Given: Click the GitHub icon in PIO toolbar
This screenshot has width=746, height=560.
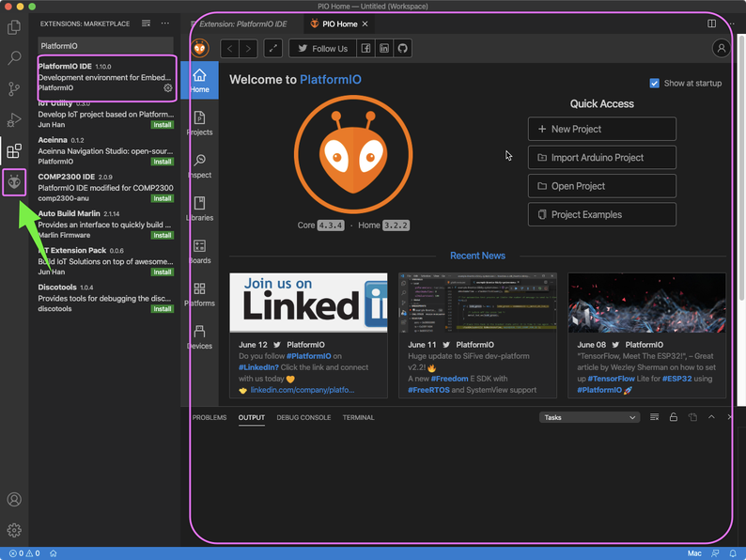Looking at the screenshot, I should click(402, 48).
